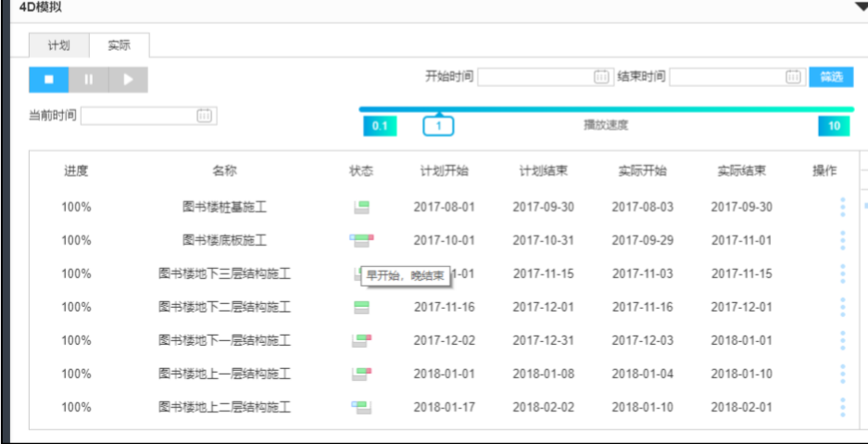Click the 操作 column header
The image size is (868, 444).
(824, 171)
